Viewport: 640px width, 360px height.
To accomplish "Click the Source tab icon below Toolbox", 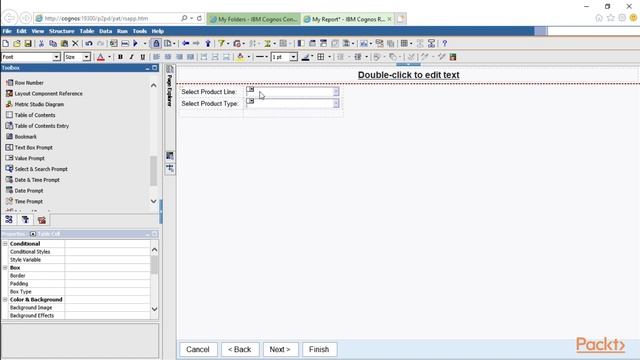I will coord(9,220).
